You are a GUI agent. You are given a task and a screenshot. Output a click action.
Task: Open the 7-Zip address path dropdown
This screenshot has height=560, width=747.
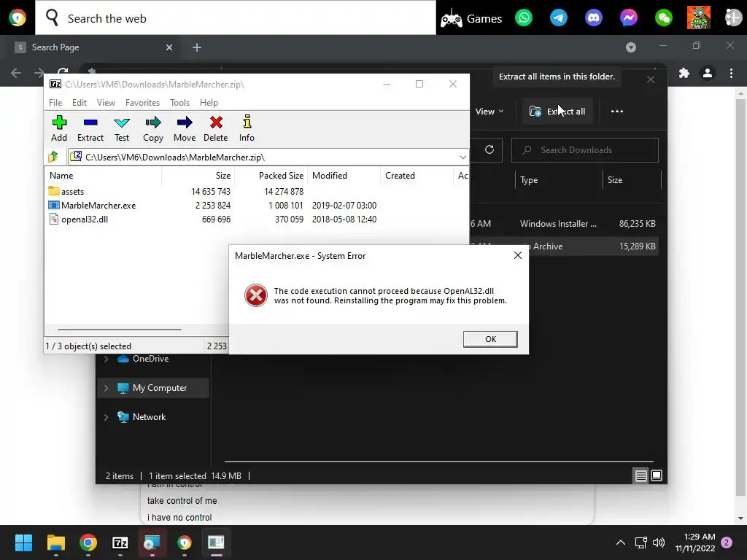coord(462,157)
